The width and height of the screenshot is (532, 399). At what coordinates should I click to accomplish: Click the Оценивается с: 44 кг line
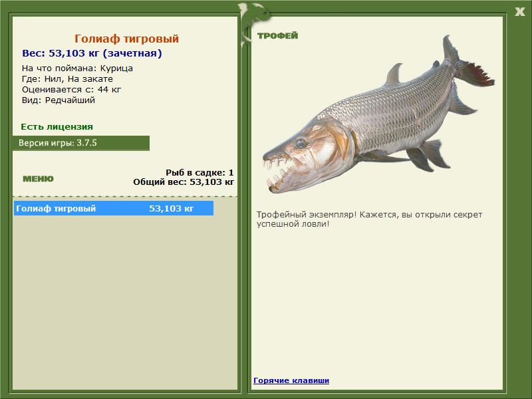pos(71,90)
